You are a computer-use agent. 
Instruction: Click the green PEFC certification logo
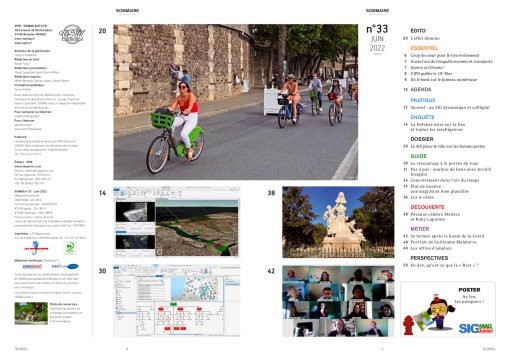point(70,248)
